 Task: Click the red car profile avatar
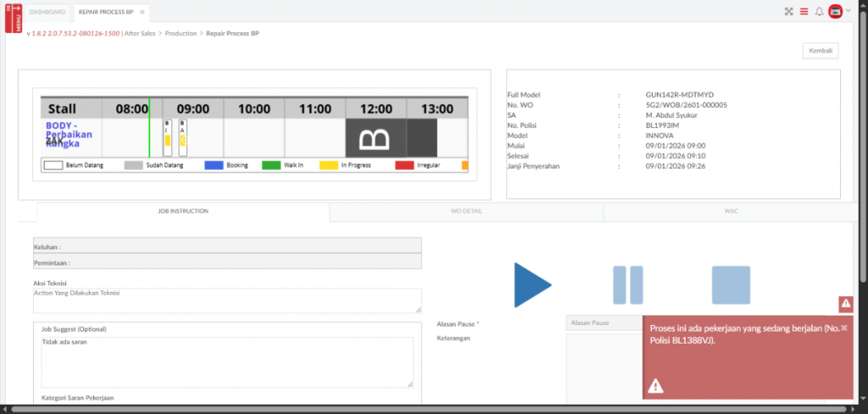pyautogui.click(x=835, y=12)
